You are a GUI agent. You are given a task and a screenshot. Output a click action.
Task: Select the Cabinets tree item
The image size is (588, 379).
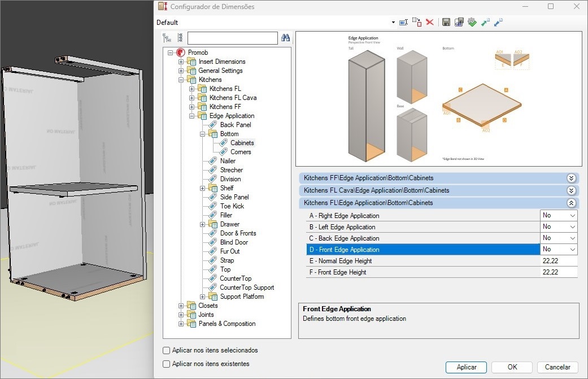[x=242, y=143]
